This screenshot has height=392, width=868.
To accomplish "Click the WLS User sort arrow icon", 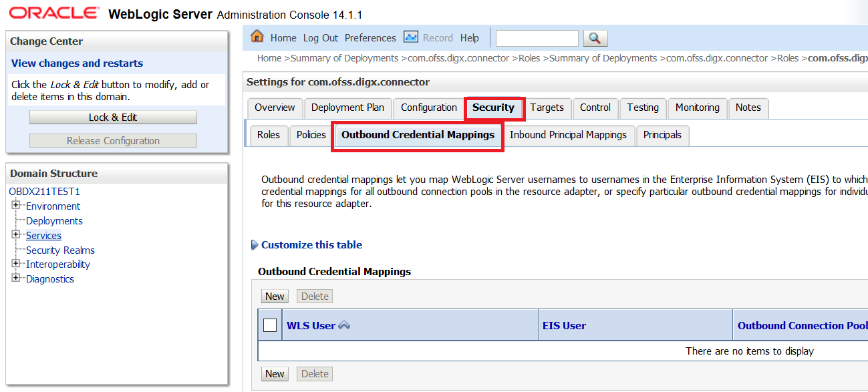I will [344, 325].
